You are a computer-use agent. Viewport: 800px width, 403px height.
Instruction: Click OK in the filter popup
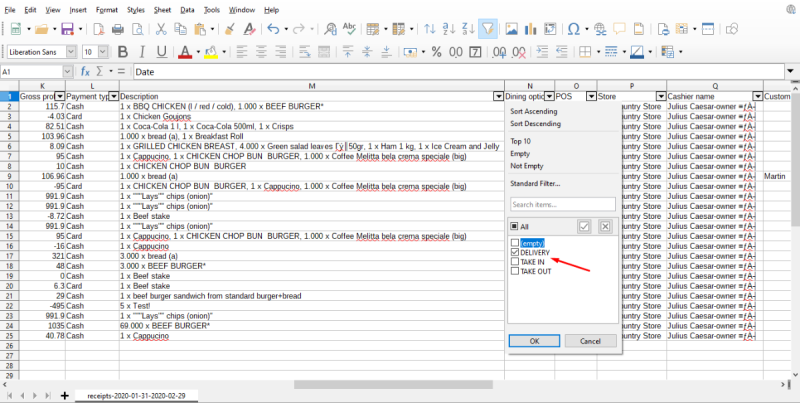534,341
